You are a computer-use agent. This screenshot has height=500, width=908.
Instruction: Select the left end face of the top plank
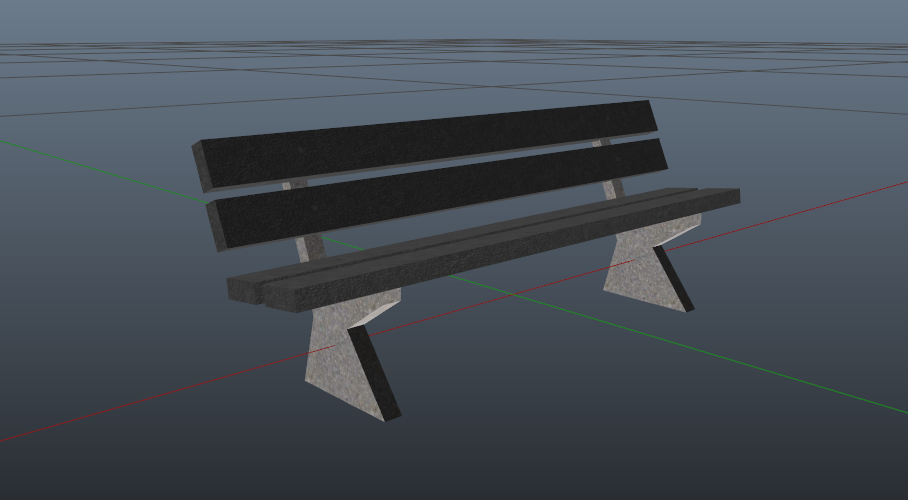(200, 166)
